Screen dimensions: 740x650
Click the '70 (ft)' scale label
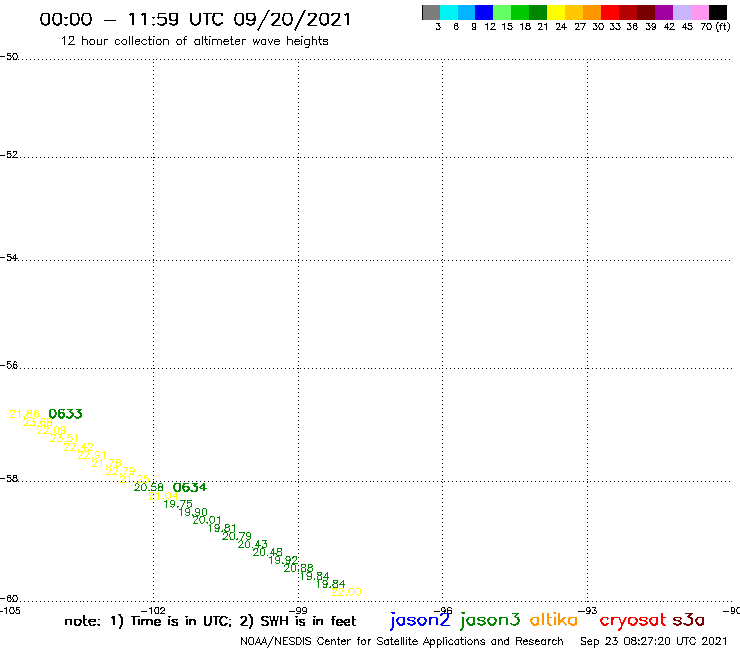[x=715, y=26]
